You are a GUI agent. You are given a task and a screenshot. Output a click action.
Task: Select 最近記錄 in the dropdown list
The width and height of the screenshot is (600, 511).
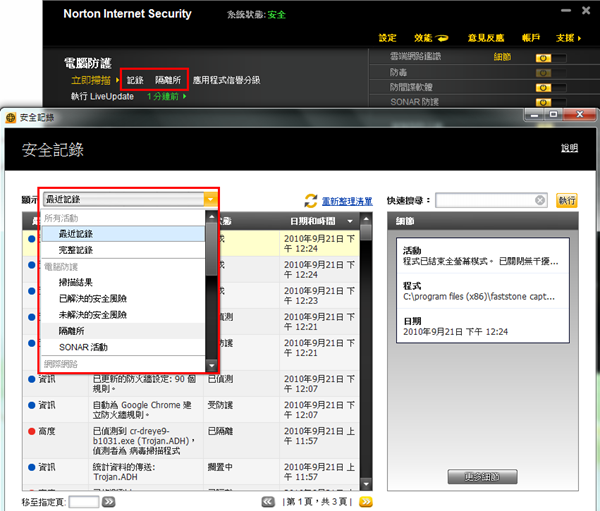(x=123, y=234)
